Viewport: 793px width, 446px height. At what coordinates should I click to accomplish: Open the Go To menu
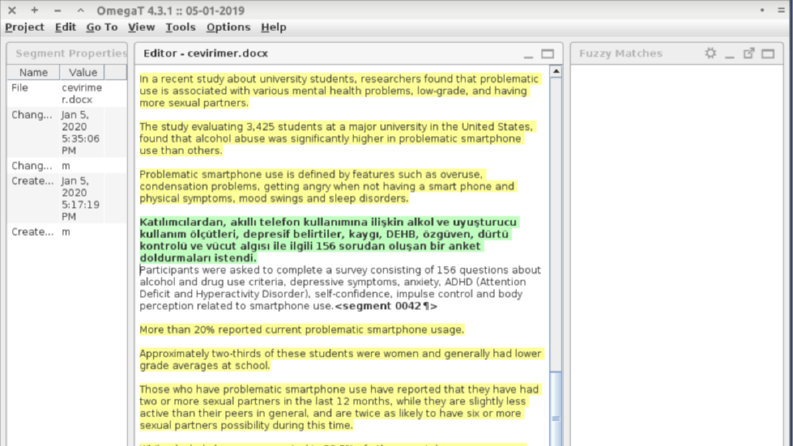[102, 27]
